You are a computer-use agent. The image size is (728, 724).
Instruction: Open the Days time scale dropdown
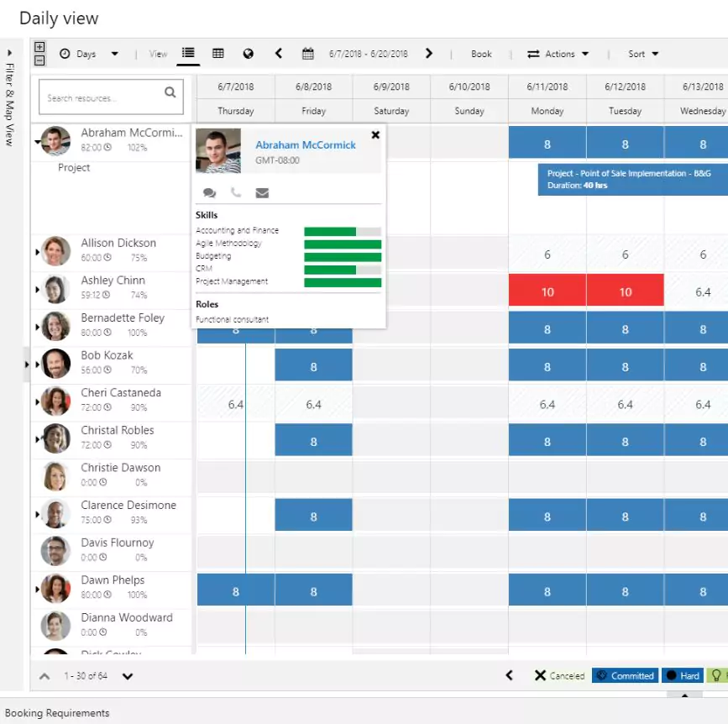click(x=89, y=54)
